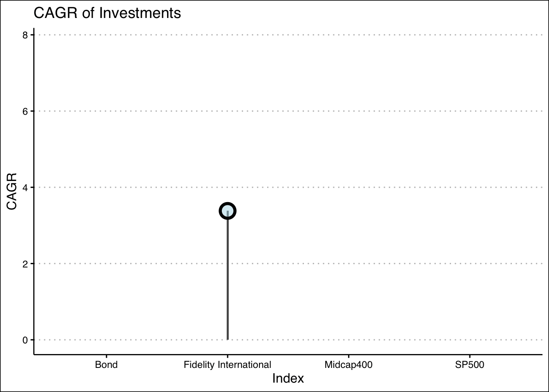Click the y-axis tick mark at 4
Screen dimensions: 549x392
pyautogui.click(x=32, y=187)
